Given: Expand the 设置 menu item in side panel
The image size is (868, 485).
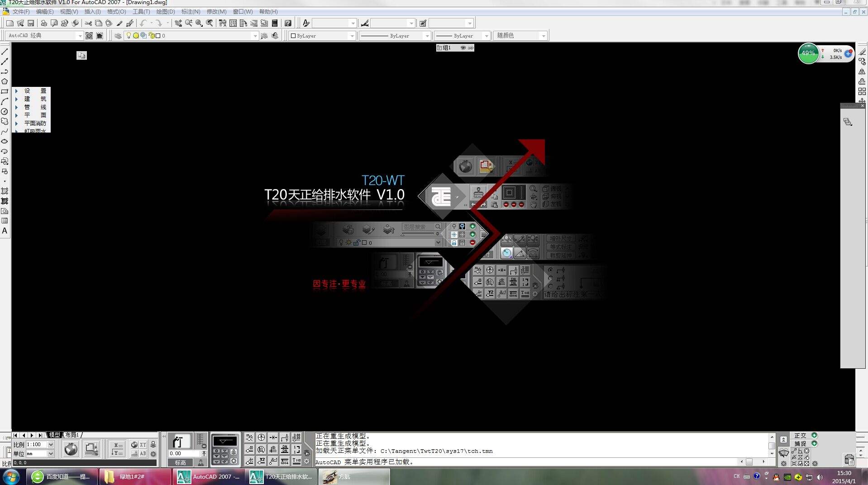Looking at the screenshot, I should pyautogui.click(x=31, y=91).
